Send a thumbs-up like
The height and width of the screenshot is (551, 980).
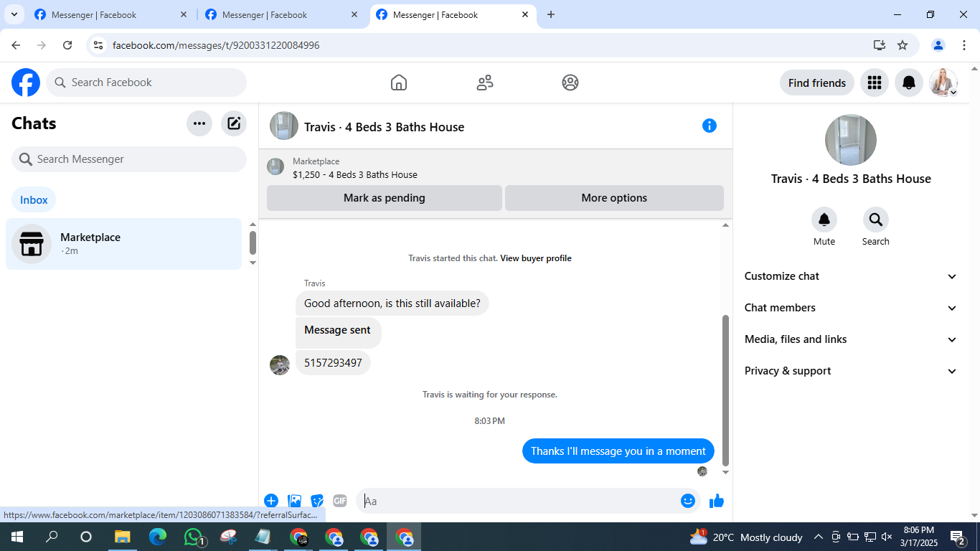717,501
